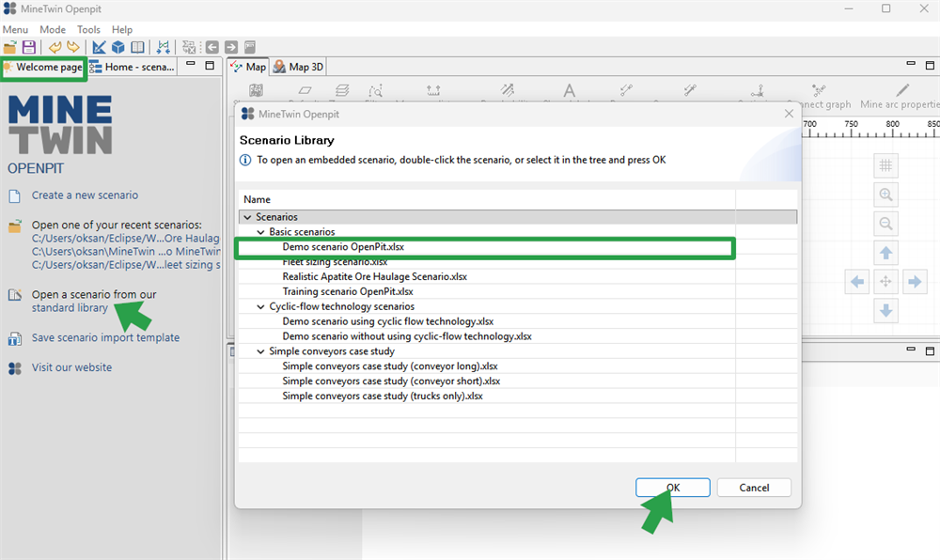
Task: Click the grayed sigma calculation toolbar icon
Action: pos(189,47)
